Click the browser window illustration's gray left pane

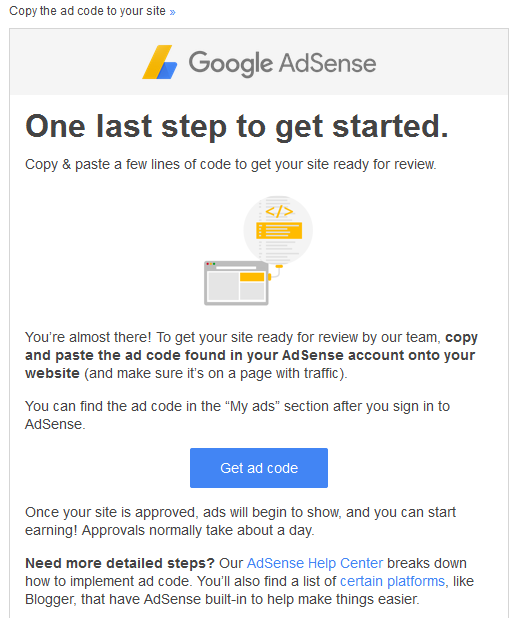(x=223, y=285)
